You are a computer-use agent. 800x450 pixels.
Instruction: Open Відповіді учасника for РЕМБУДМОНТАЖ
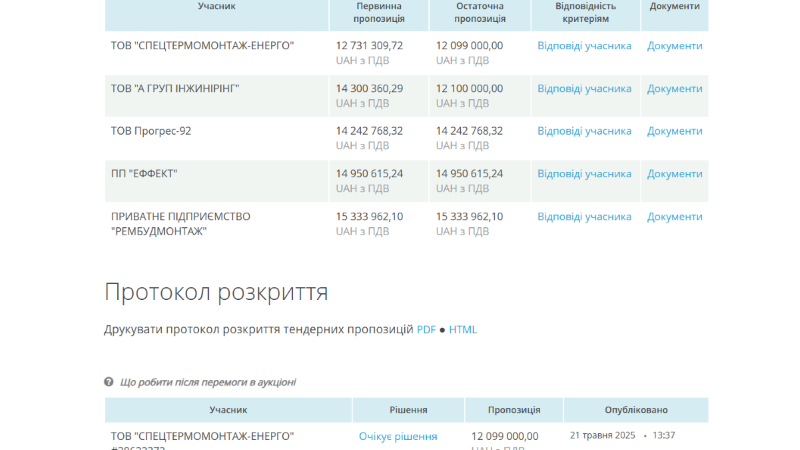tap(584, 216)
